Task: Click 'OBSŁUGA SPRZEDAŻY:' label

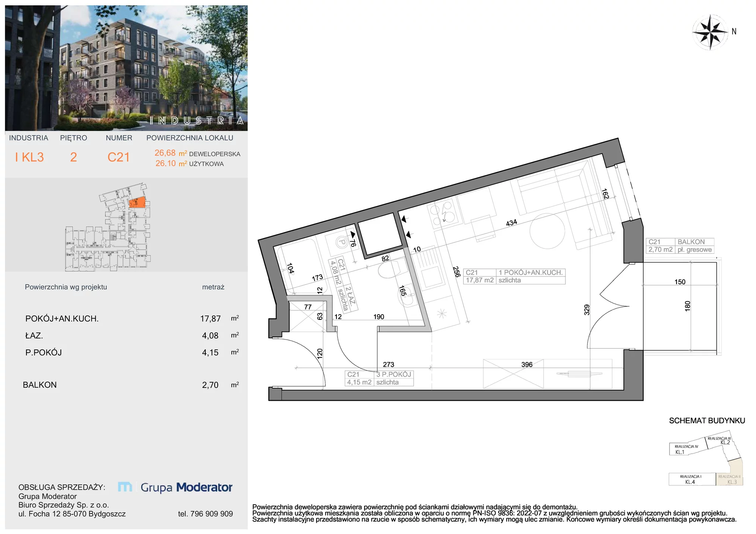Action: (62, 487)
